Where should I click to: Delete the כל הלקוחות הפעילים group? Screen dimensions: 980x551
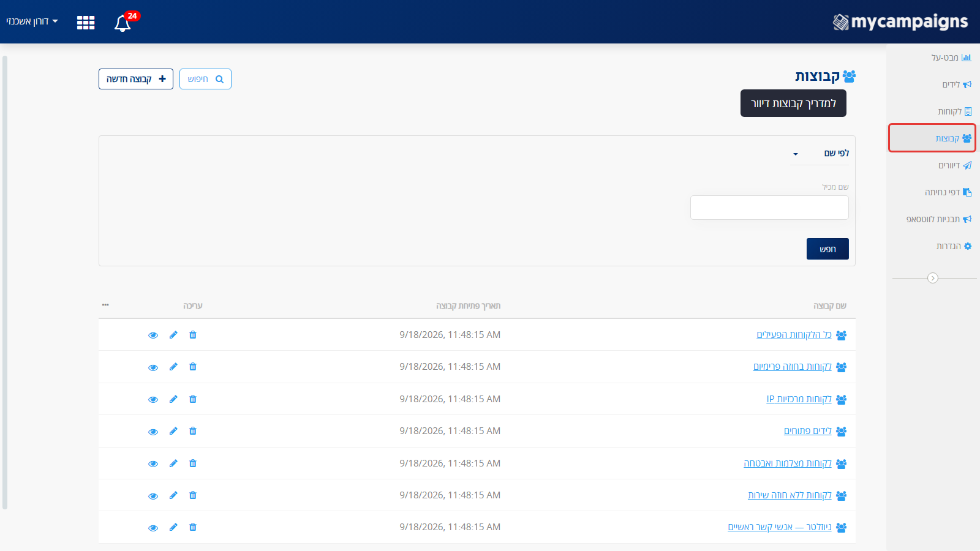[x=193, y=335]
